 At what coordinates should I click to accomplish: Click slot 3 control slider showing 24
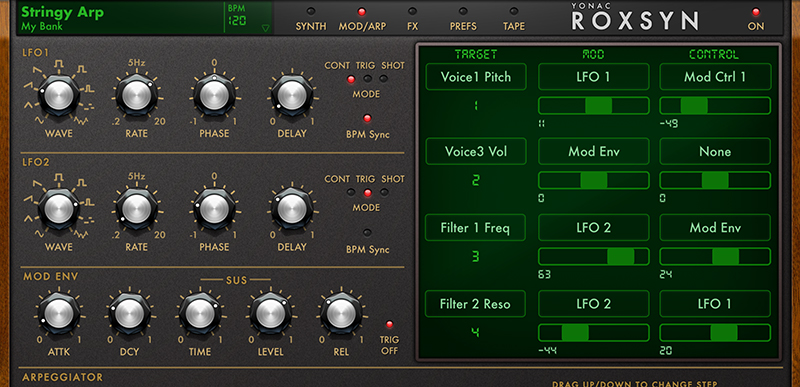point(715,256)
